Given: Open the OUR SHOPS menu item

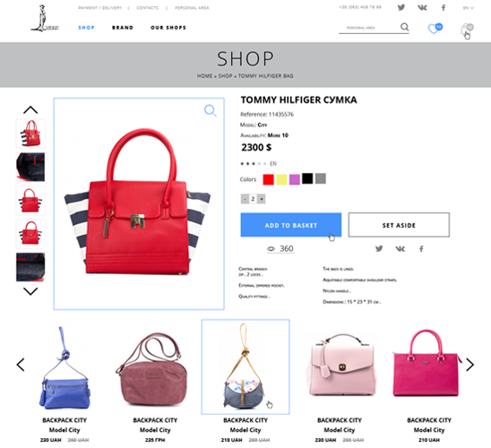Looking at the screenshot, I should point(168,28).
